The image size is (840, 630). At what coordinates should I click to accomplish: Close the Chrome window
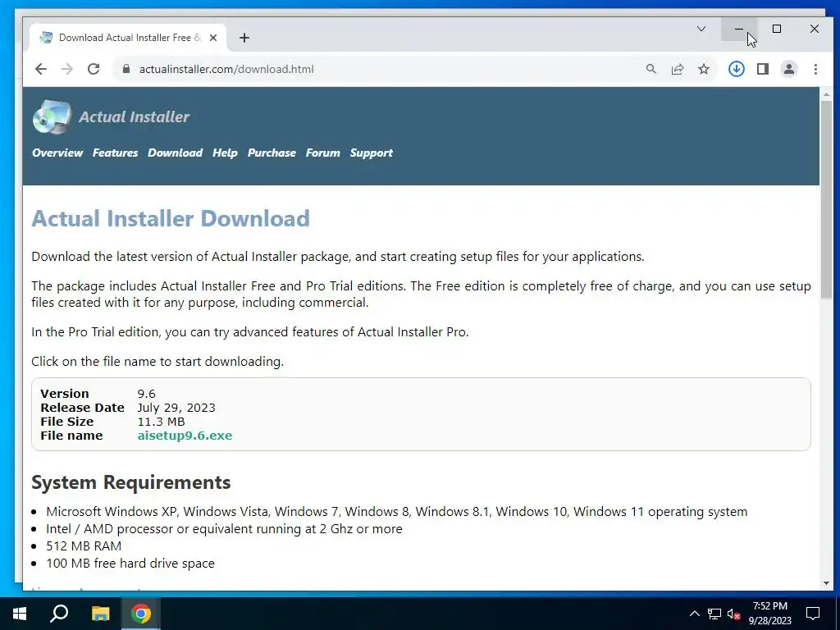point(814,29)
